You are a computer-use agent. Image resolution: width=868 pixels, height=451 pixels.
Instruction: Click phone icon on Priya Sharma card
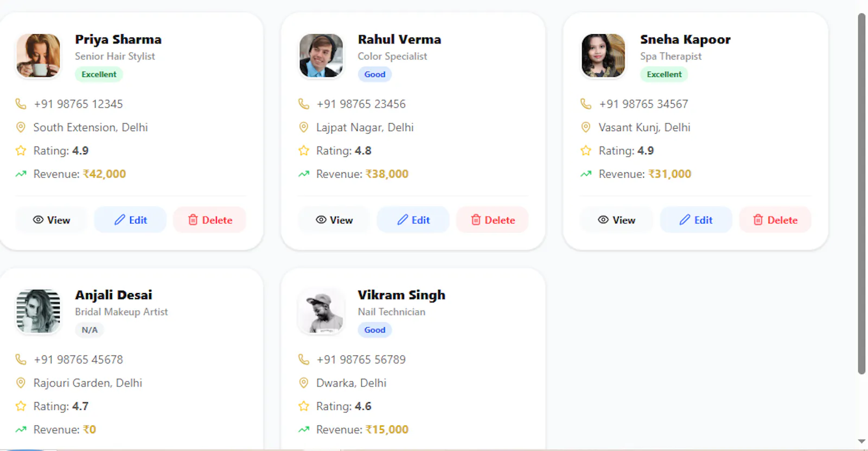pyautogui.click(x=21, y=104)
